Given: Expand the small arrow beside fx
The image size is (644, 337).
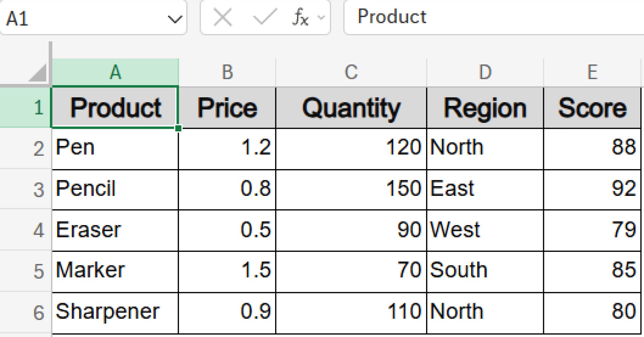Looking at the screenshot, I should point(321,17).
